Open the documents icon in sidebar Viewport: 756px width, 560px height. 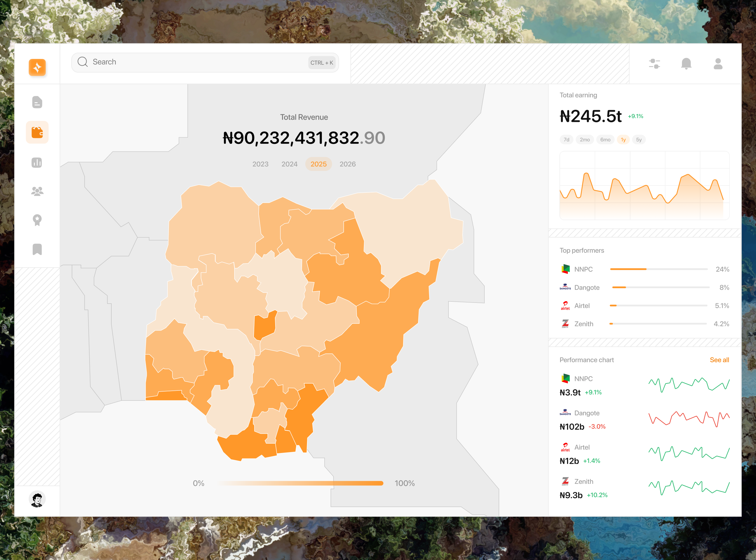(37, 102)
